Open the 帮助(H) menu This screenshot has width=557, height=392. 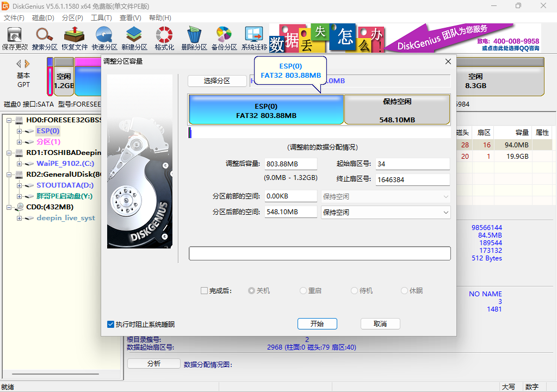[x=160, y=18]
